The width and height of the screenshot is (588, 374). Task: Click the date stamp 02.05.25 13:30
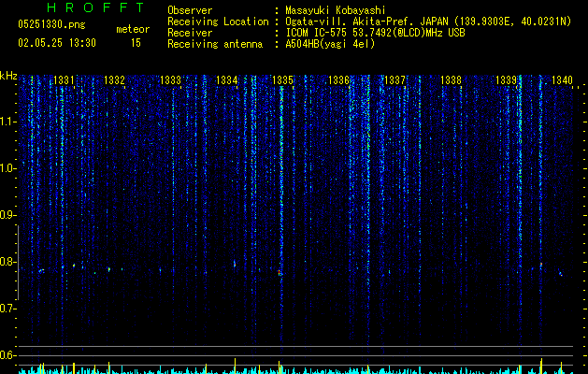tap(57, 43)
